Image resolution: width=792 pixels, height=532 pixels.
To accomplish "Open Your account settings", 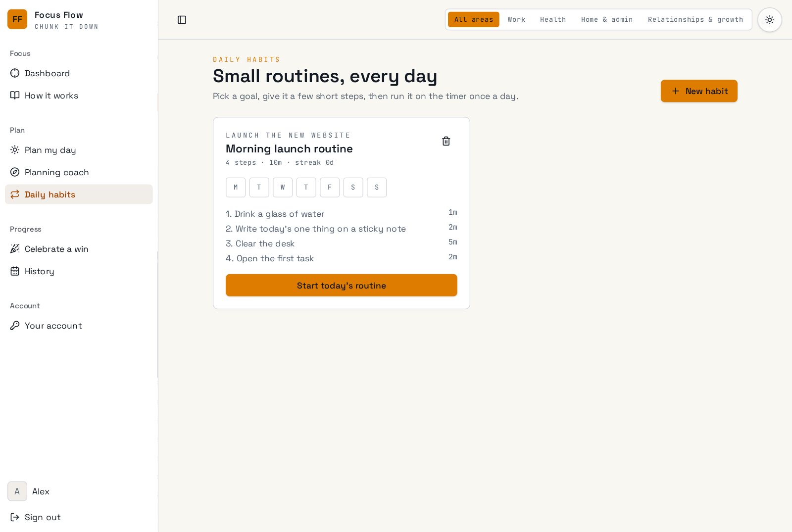I will 79,326.
